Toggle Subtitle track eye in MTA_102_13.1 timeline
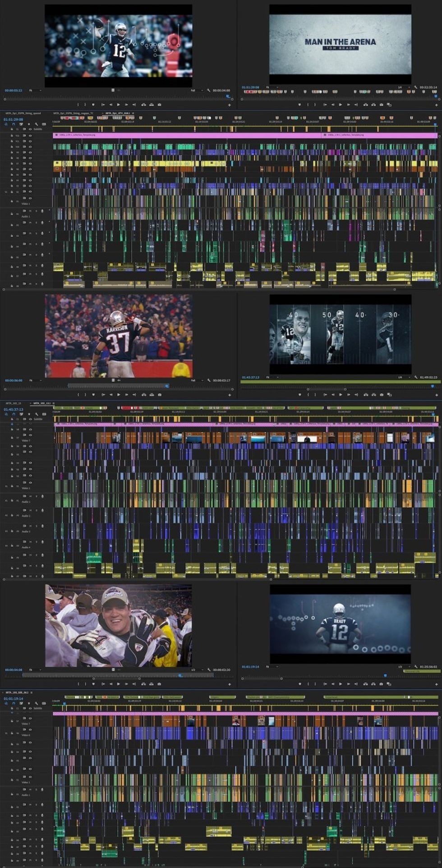 click(x=30, y=419)
